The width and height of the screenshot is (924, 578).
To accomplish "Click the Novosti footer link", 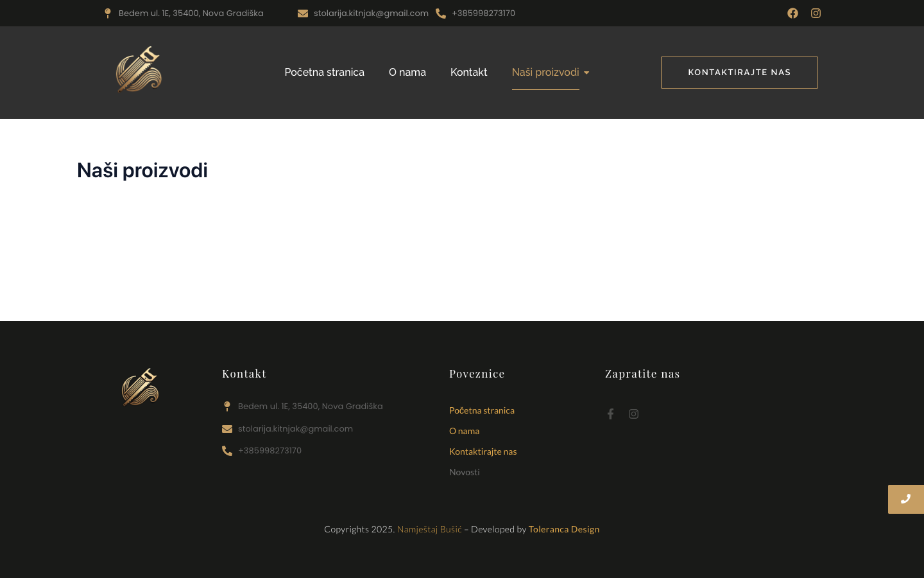I will click(464, 472).
